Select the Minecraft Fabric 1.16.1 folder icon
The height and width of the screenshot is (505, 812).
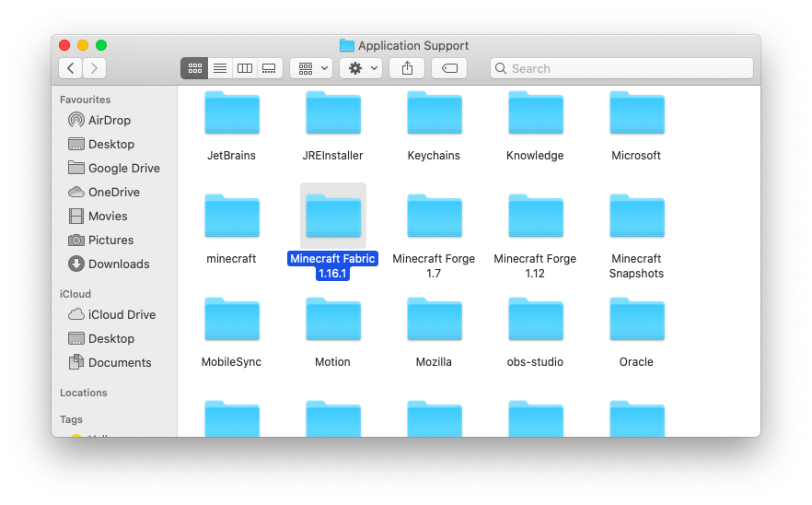point(333,216)
